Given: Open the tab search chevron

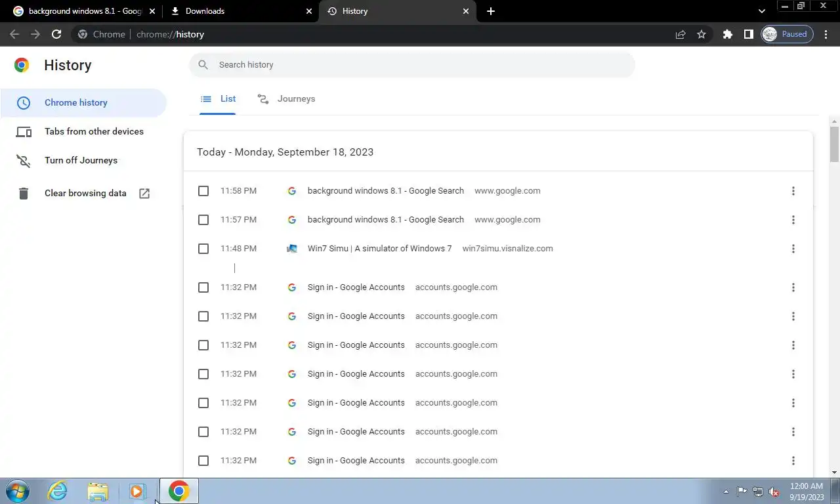Looking at the screenshot, I should (x=762, y=11).
